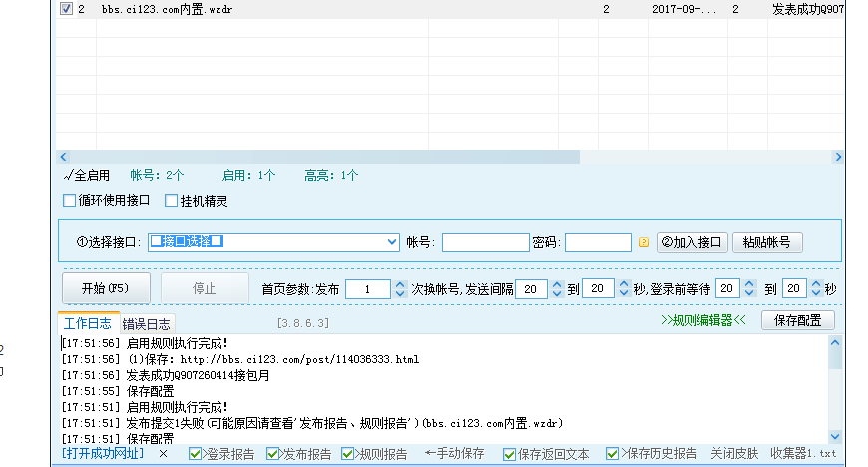The width and height of the screenshot is (868, 467).
Task: Click the ②加入接口 button
Action: coord(692,242)
